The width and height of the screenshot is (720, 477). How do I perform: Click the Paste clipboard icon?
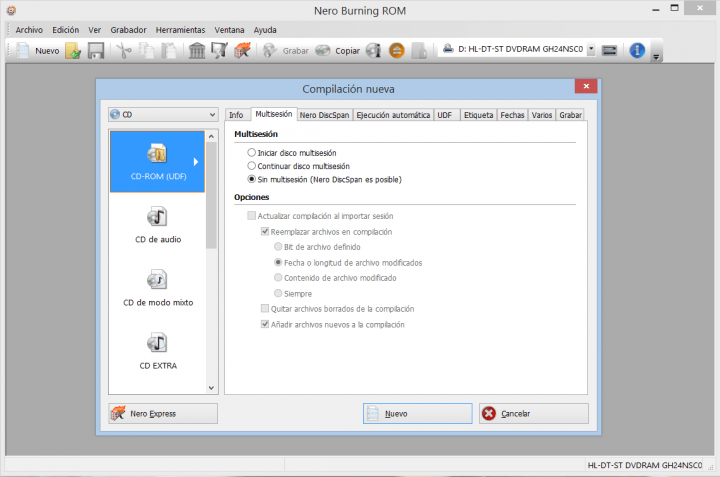[169, 51]
